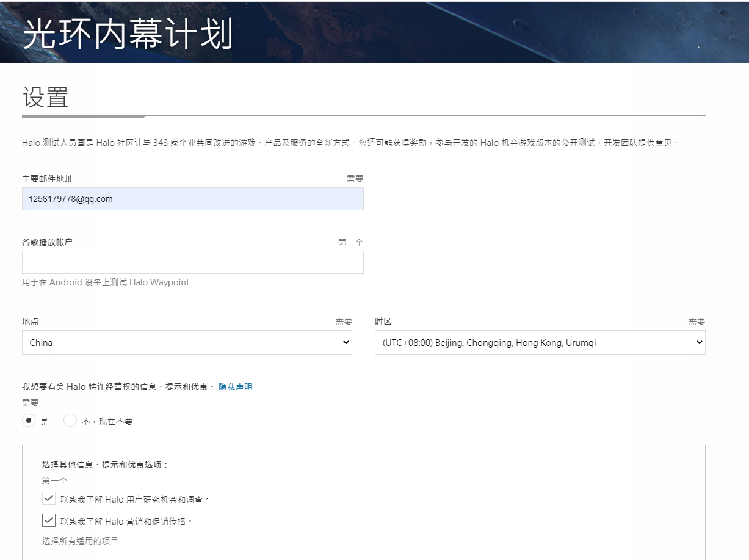Open the China location dropdown
The image size is (749, 560).
pos(187,342)
